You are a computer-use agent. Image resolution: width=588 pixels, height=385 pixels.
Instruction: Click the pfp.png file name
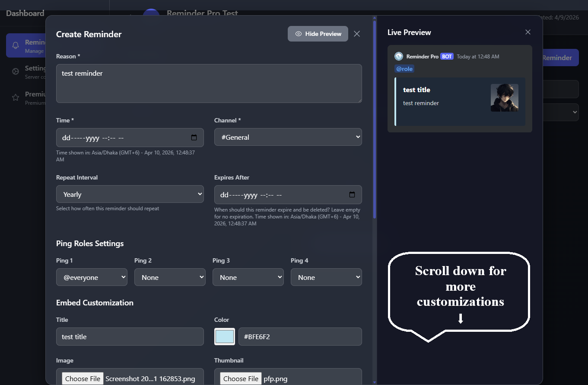coord(276,379)
